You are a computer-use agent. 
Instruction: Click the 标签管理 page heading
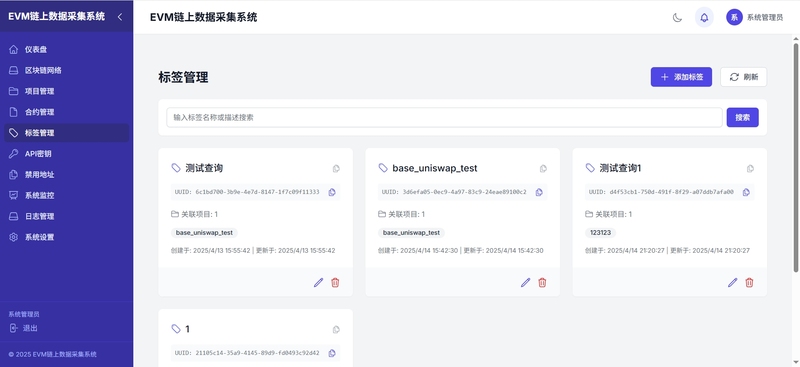183,78
